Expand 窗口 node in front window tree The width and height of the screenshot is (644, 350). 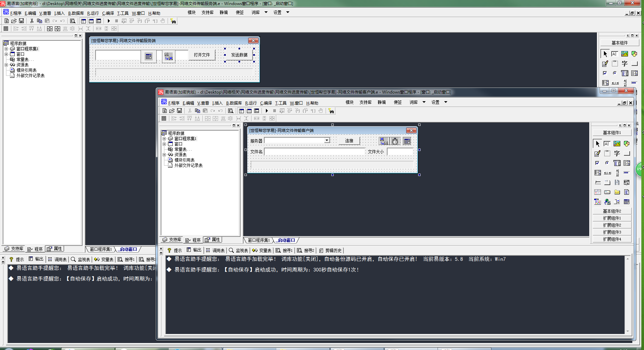point(164,144)
